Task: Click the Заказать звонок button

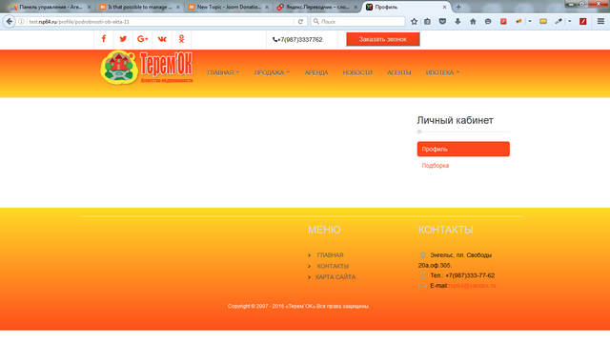Action: click(383, 39)
